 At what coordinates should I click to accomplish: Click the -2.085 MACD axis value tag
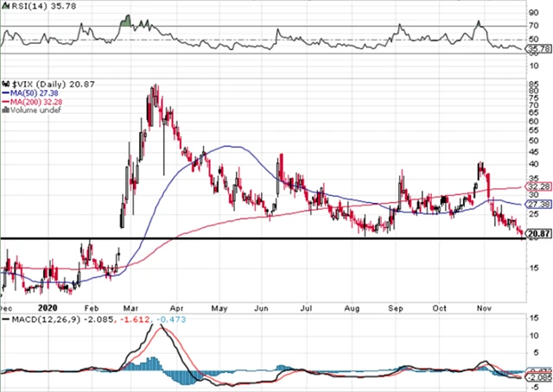pos(537,377)
